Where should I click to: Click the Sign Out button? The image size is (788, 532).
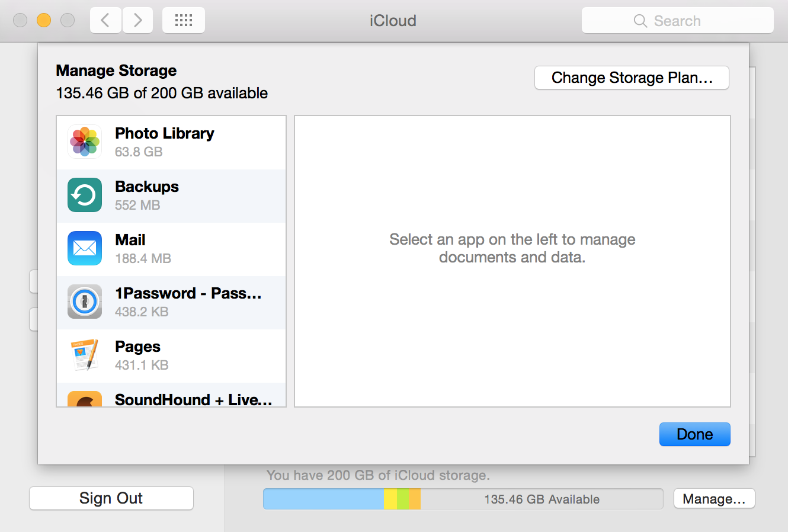pos(111,498)
